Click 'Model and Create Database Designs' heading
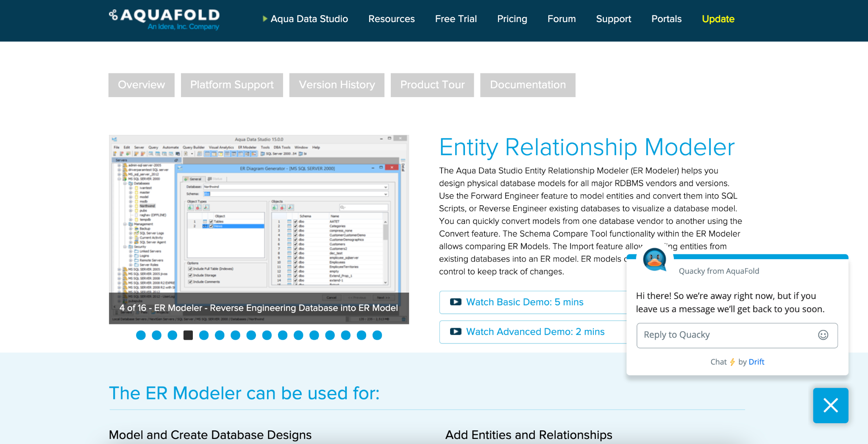 click(x=210, y=435)
